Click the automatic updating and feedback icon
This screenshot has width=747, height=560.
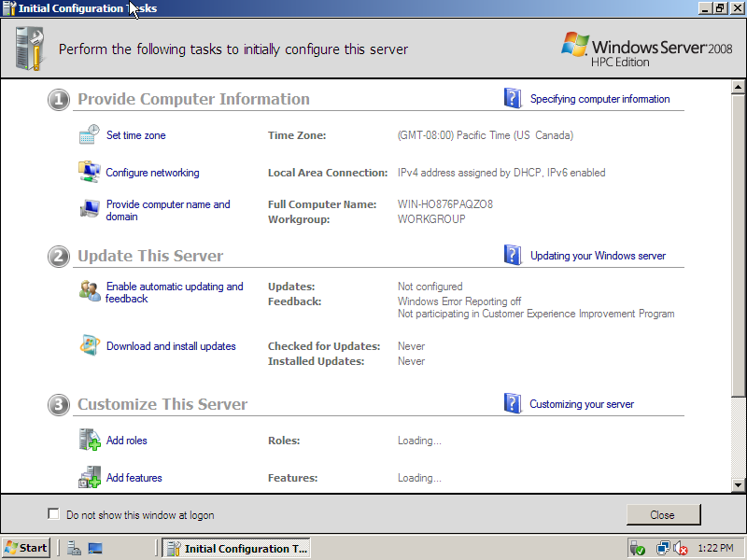tap(89, 291)
